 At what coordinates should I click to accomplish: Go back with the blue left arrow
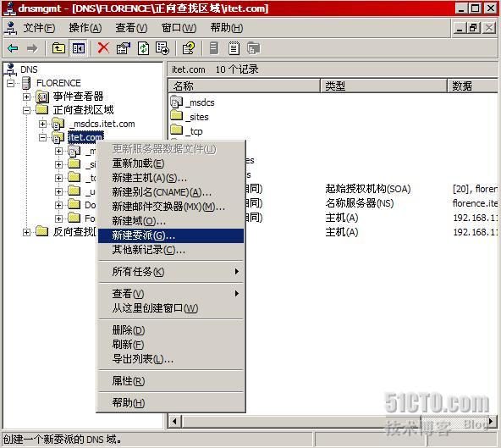(13, 48)
